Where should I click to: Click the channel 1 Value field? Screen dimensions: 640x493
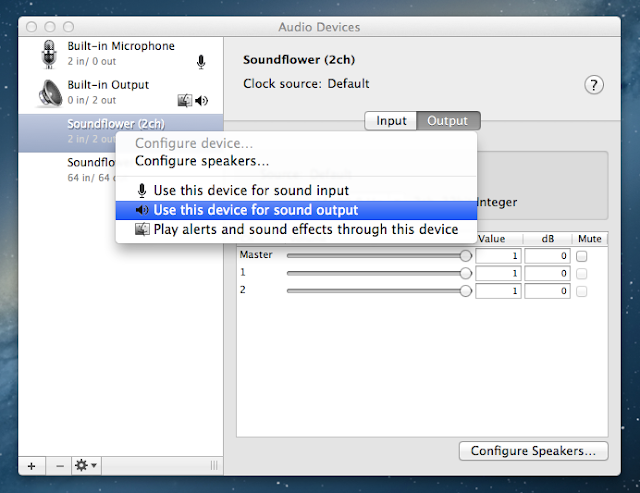pyautogui.click(x=498, y=273)
